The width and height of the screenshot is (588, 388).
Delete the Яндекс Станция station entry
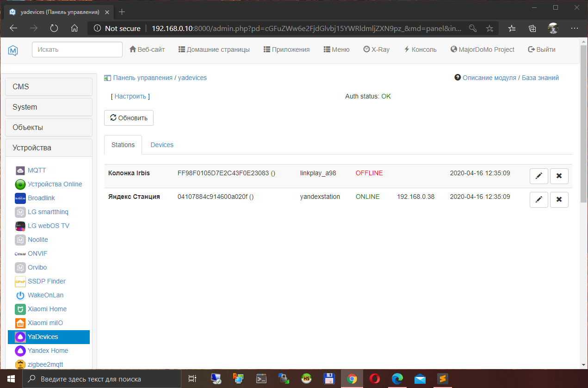(559, 199)
